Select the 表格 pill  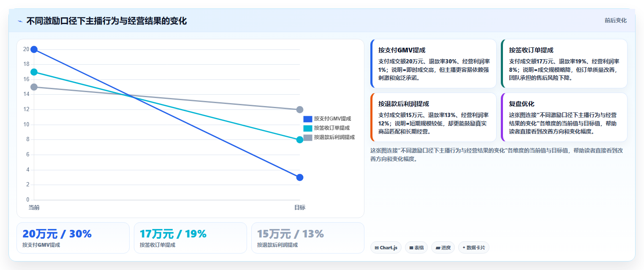click(416, 248)
